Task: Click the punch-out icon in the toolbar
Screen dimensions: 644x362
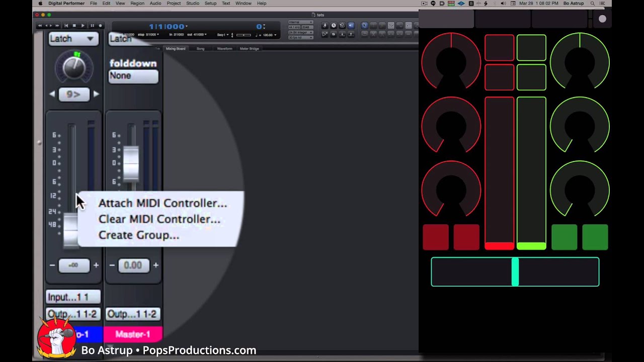Action: [351, 34]
